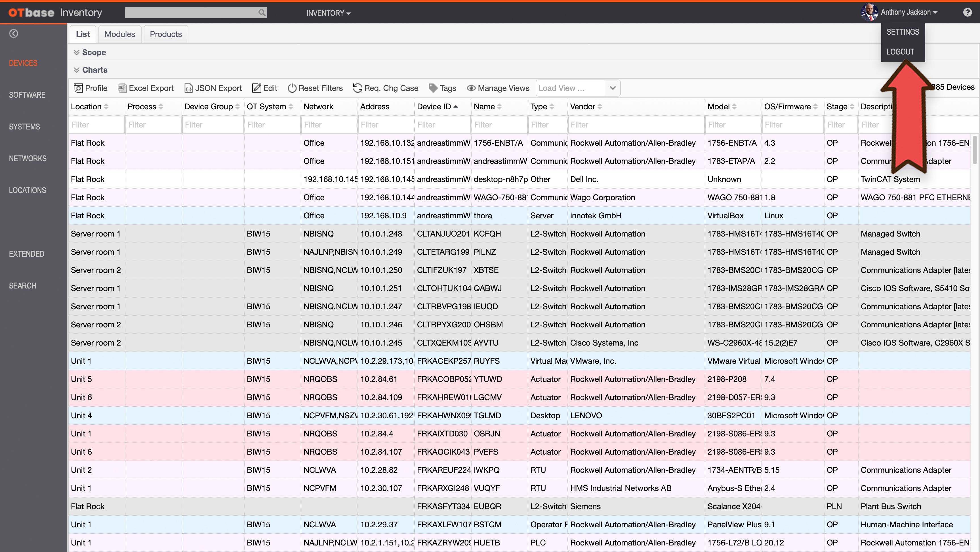Open Tags
The image size is (980, 552).
click(x=442, y=88)
